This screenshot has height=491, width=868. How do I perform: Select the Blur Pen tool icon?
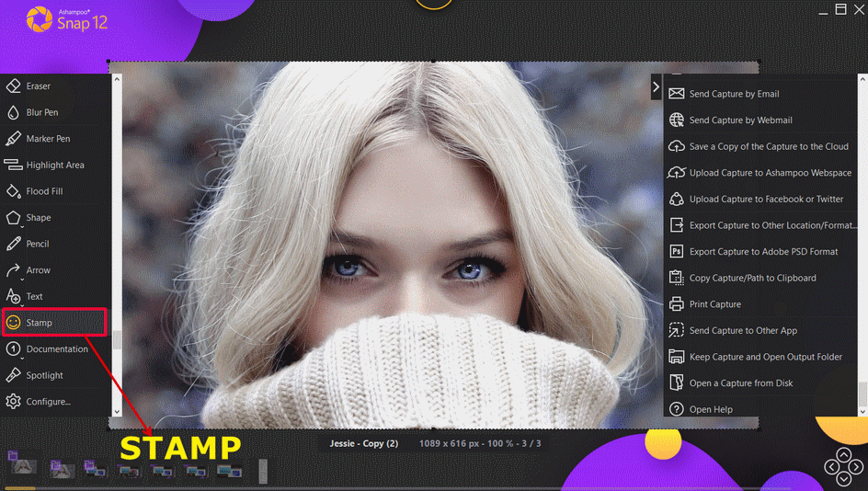pyautogui.click(x=13, y=112)
